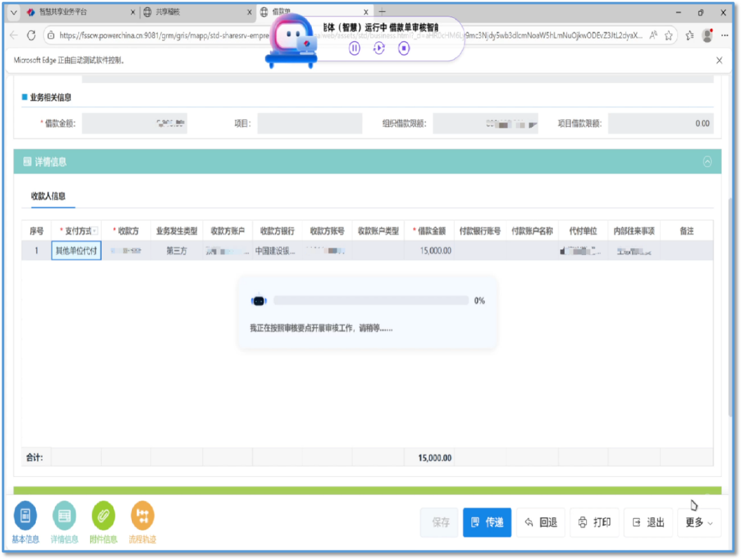Click the 内部往来事项 column header

634,231
